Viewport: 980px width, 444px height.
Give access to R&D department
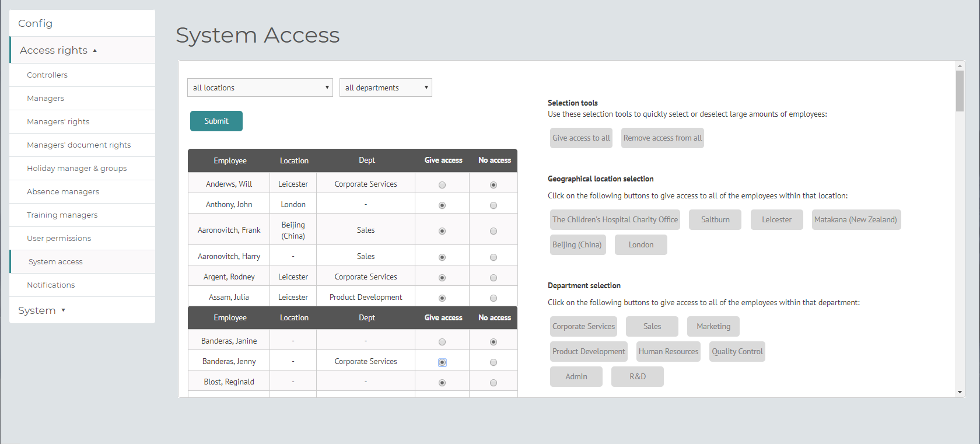point(638,376)
